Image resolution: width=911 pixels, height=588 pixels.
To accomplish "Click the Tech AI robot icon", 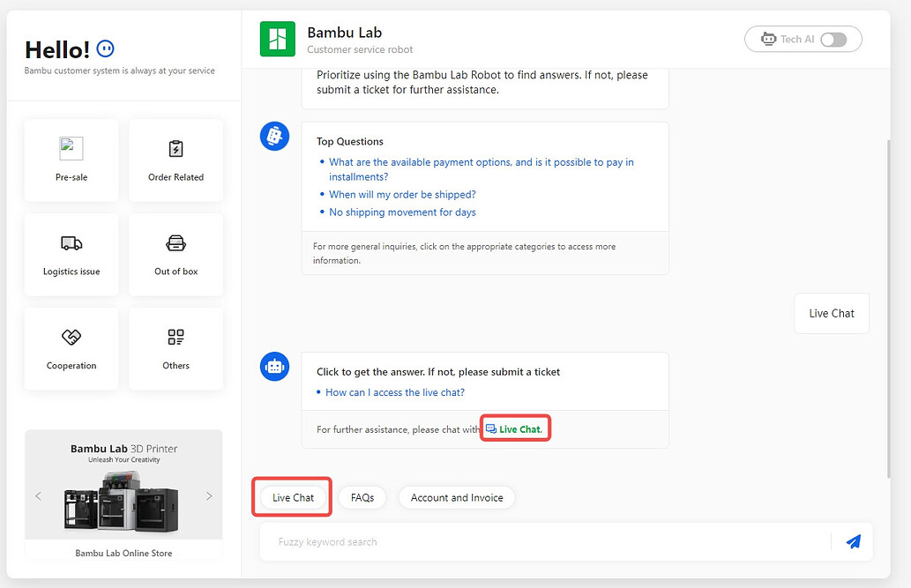I will pos(769,39).
